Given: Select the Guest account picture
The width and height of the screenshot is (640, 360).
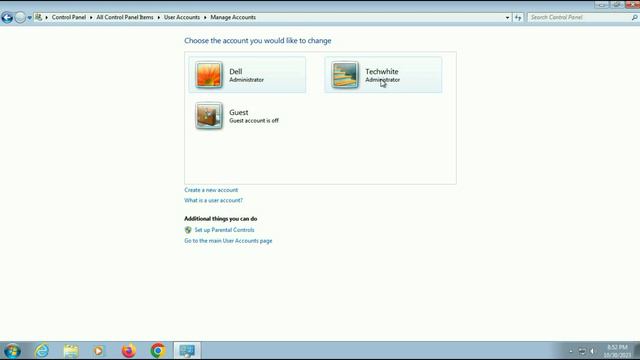Looking at the screenshot, I should pos(209,116).
